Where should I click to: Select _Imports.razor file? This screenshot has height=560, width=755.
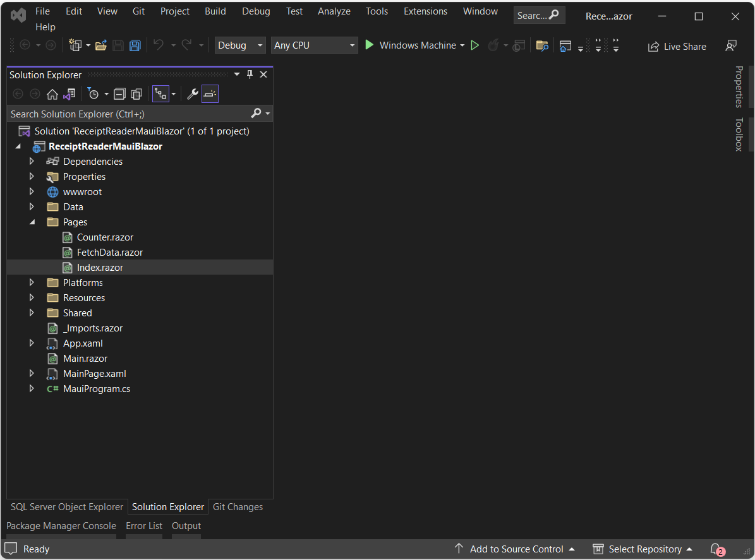point(92,328)
